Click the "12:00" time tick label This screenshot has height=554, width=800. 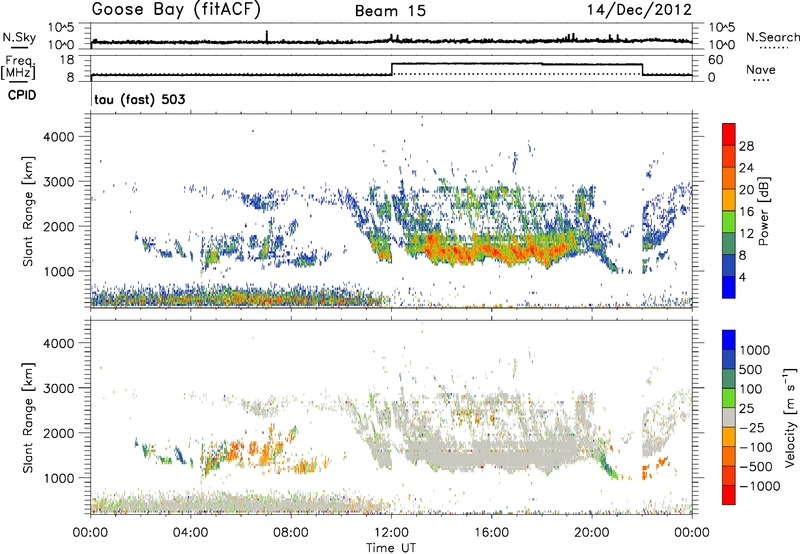[391, 533]
